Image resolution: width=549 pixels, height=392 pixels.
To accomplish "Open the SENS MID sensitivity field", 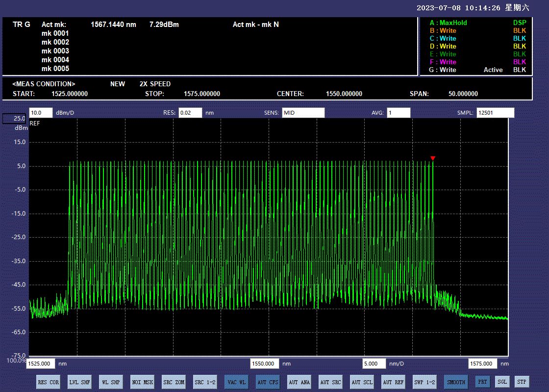I will 303,113.
